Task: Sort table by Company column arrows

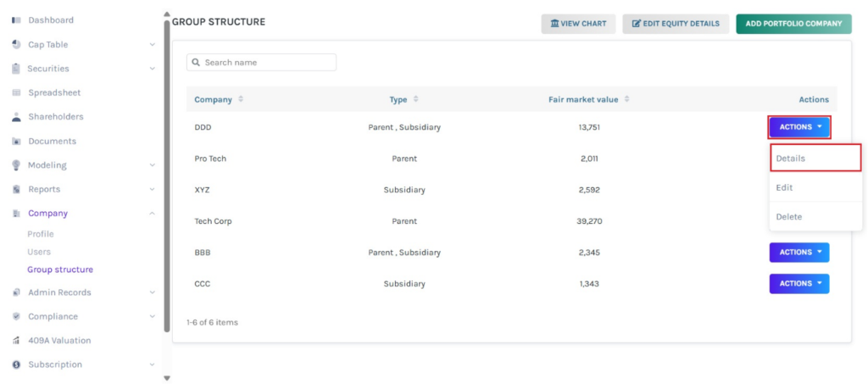Action: tap(241, 99)
